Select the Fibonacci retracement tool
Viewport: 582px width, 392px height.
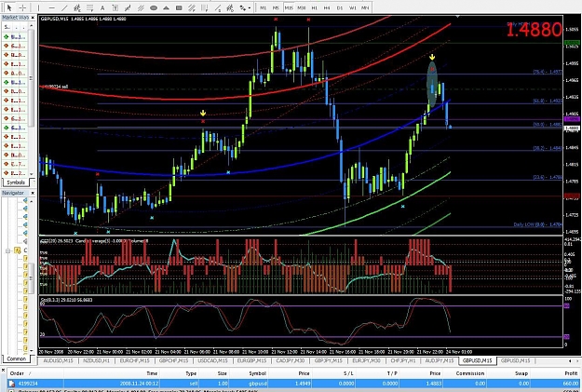tap(89, 7)
